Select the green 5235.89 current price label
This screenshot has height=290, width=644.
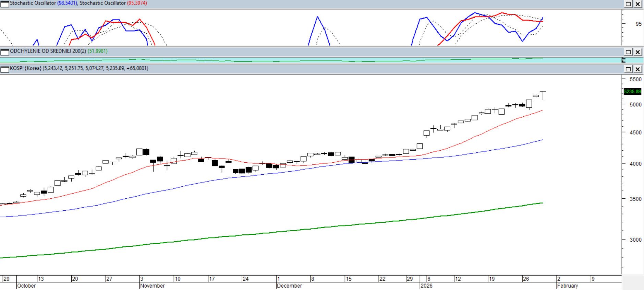pos(632,92)
